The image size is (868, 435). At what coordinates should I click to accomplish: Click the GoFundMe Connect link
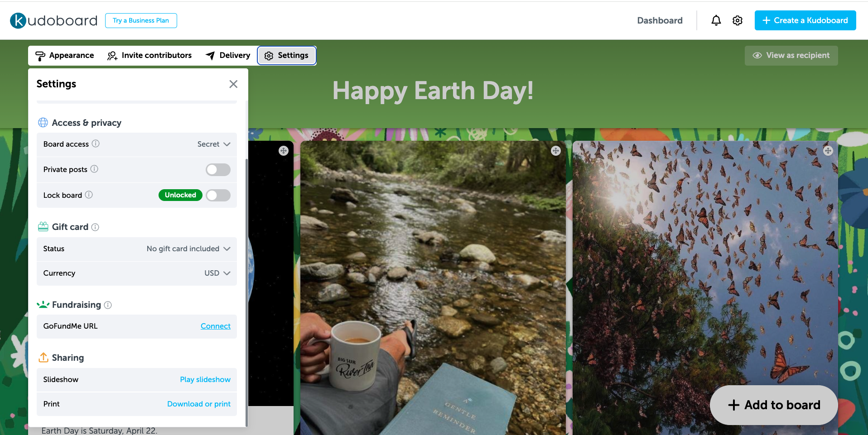coord(215,326)
